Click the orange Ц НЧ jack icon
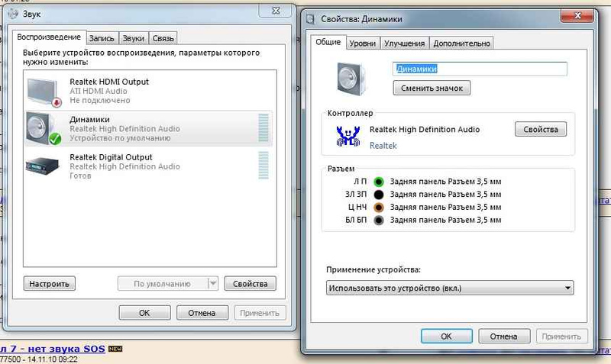The height and width of the screenshot is (364, 611). [x=379, y=207]
